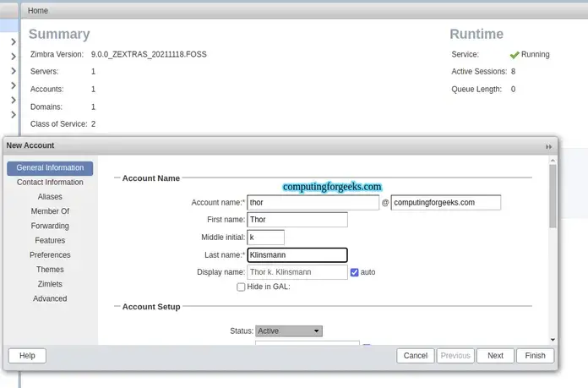Open the Zimlets section

click(50, 284)
